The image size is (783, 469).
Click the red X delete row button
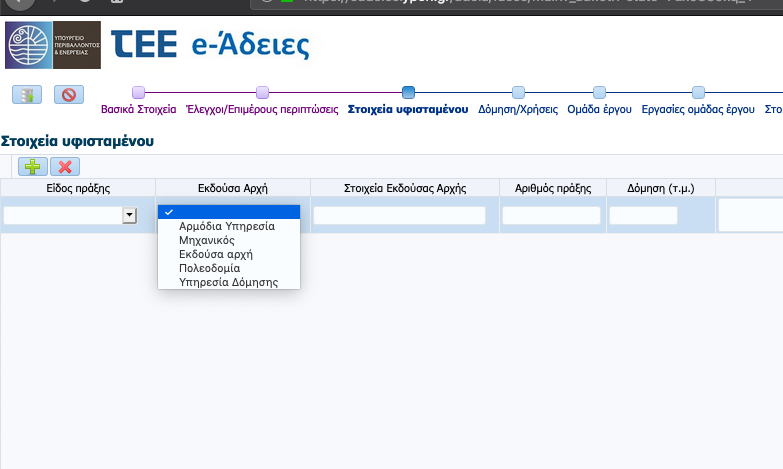(66, 167)
